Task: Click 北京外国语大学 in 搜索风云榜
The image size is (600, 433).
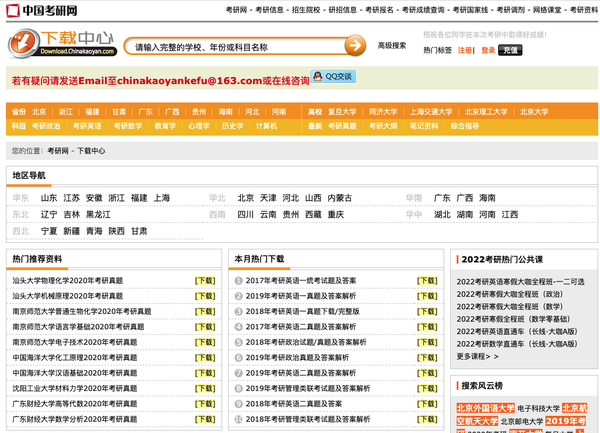Action: 485,408
